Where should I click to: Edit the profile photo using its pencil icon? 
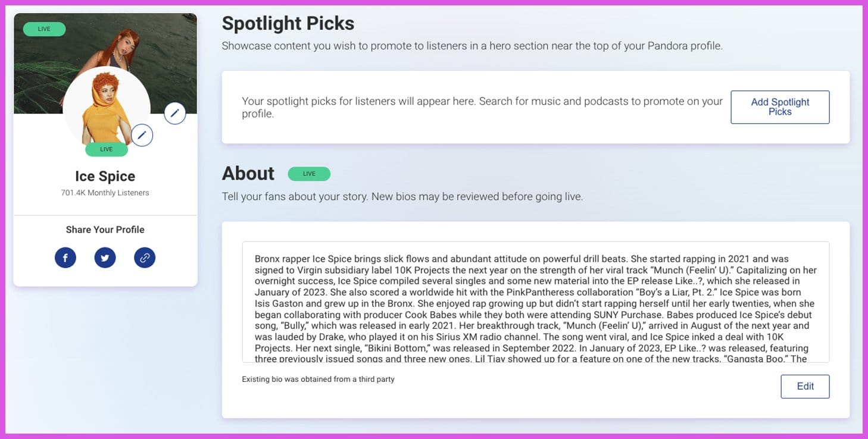142,135
